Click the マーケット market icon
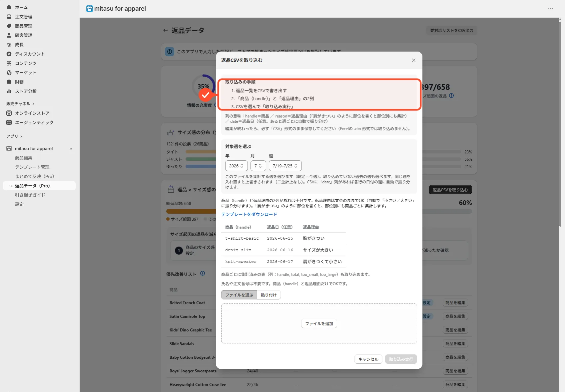565x392 pixels. tap(9, 73)
